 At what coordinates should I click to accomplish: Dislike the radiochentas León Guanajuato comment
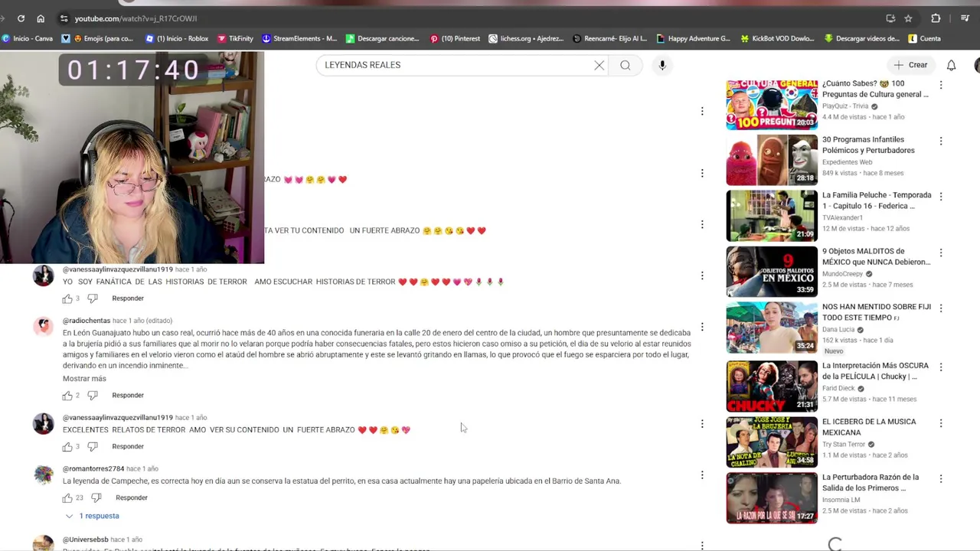pos(93,396)
